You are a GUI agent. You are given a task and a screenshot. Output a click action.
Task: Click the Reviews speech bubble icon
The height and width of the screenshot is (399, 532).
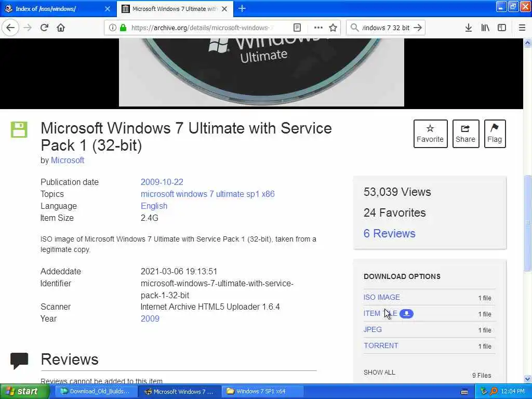point(19,361)
